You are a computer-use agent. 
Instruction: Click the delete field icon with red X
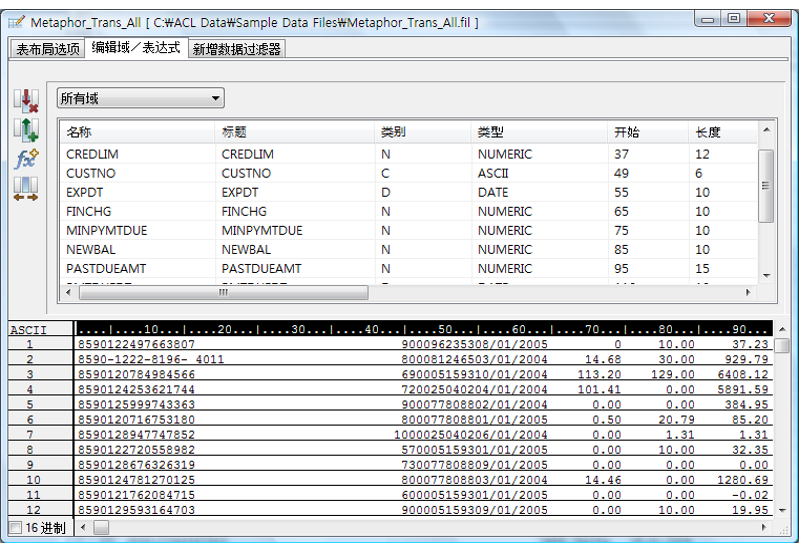point(26,100)
